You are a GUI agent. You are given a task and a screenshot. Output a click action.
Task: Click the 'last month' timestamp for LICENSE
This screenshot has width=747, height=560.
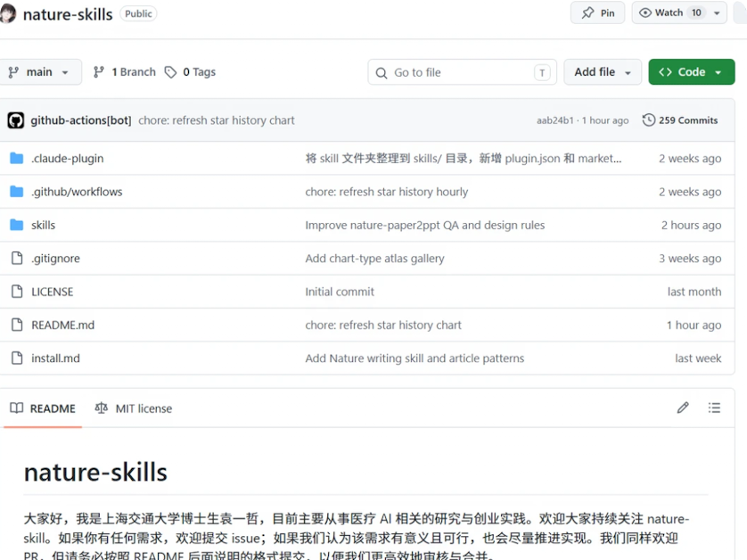tap(694, 292)
